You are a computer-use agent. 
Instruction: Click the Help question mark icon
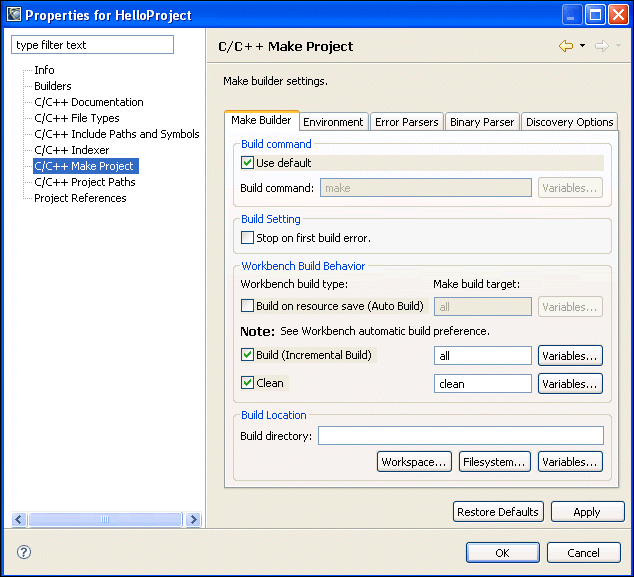(x=24, y=552)
